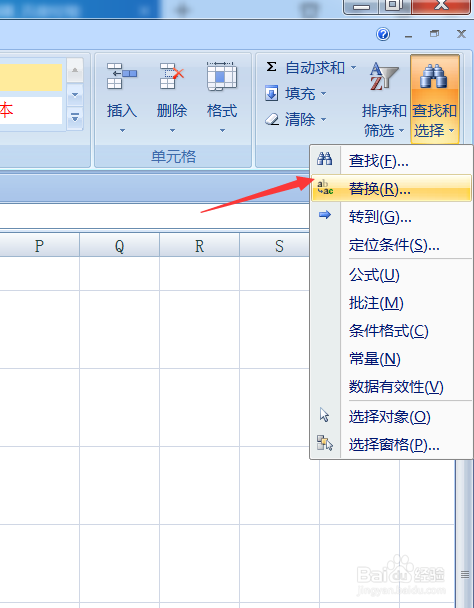Screen dimensions: 474x608
Task: Click selection pane icon beside 选择窗格(P)
Action: pos(325,443)
